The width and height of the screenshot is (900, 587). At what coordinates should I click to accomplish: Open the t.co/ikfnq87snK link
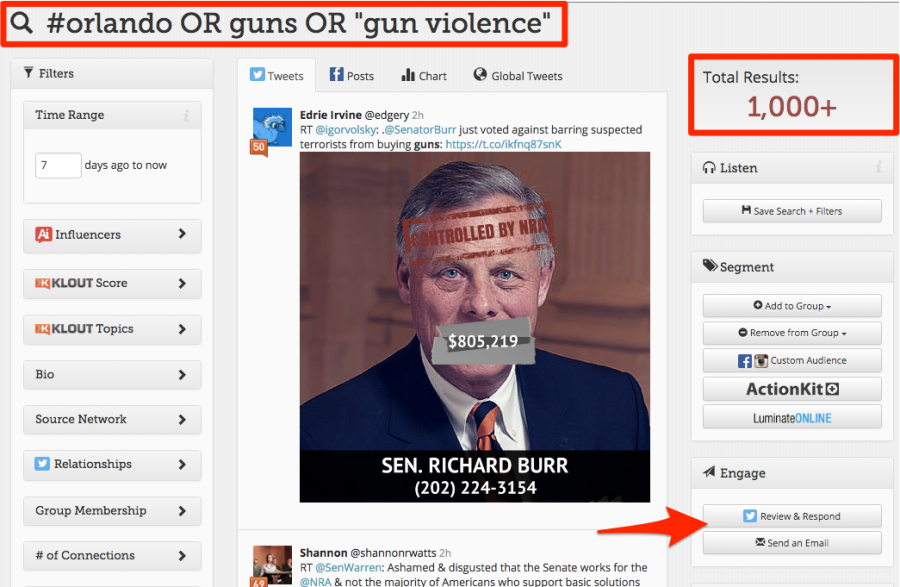click(503, 145)
